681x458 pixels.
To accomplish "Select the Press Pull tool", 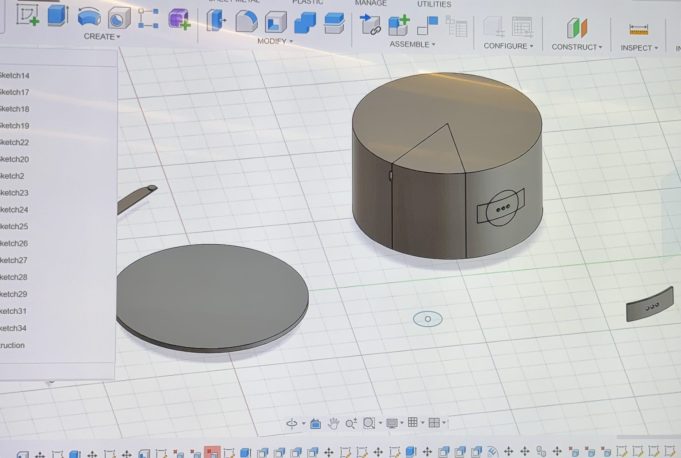I will click(216, 20).
